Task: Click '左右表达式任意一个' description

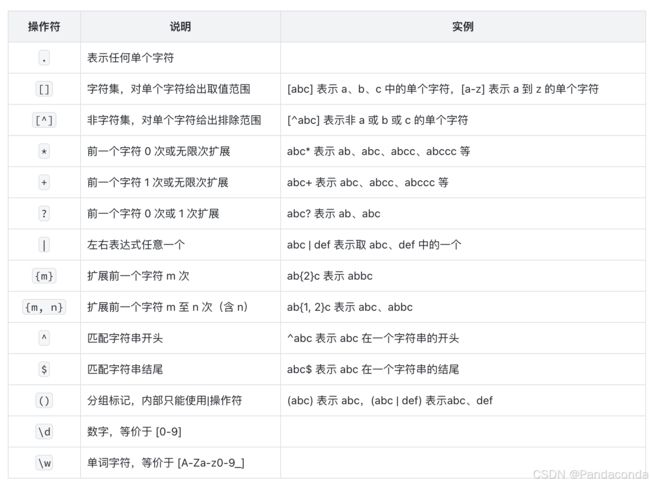Action: coord(136,245)
